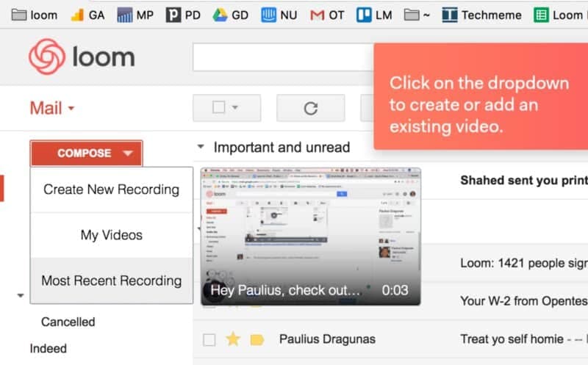Select Most Recent Recording option
The width and height of the screenshot is (588, 365).
(x=111, y=281)
